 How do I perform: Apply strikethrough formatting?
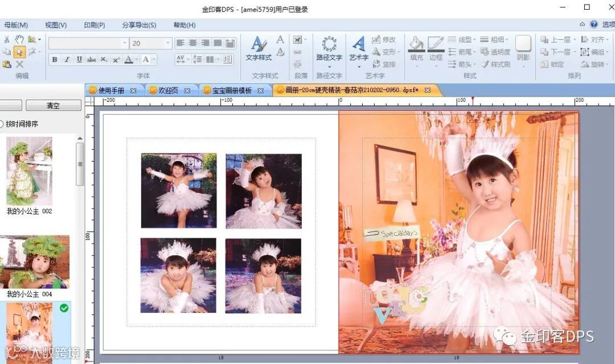pos(91,60)
